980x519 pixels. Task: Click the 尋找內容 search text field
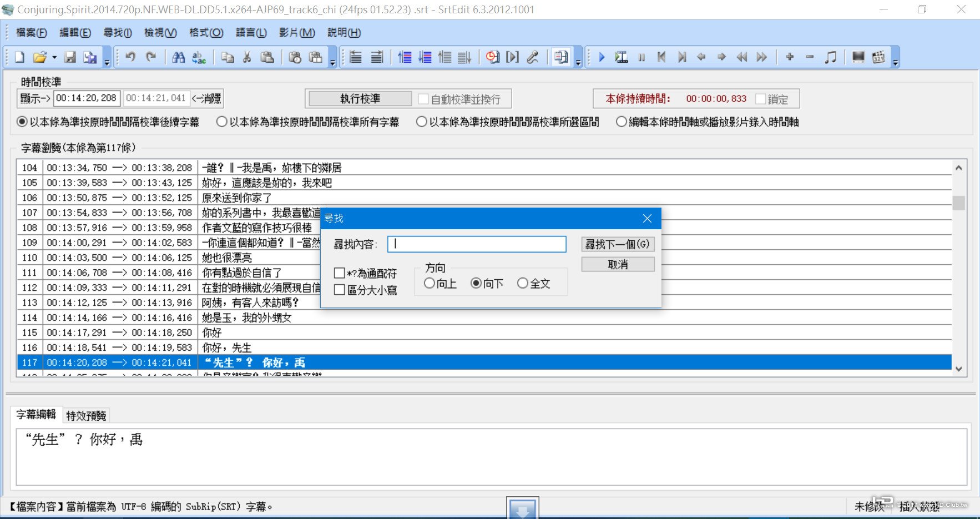point(477,244)
